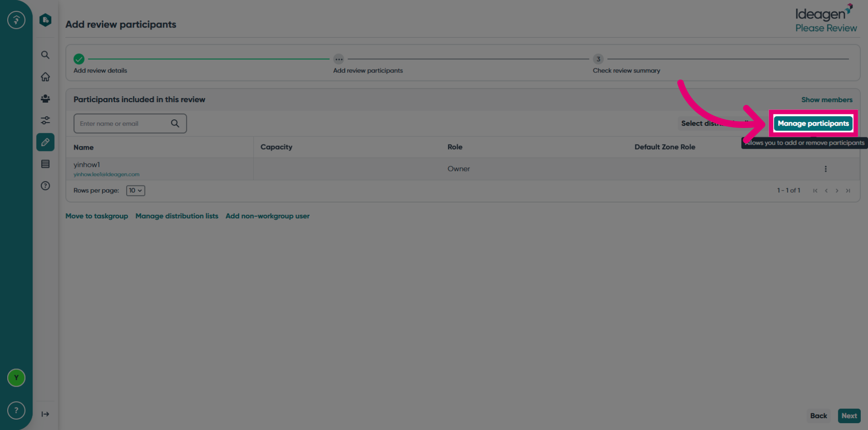Click the PleaseReview hexagon app icon
868x430 pixels.
(x=45, y=20)
